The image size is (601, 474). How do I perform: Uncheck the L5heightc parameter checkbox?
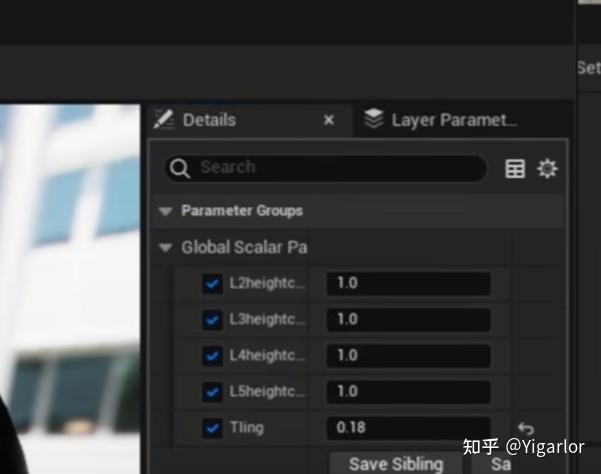(212, 392)
